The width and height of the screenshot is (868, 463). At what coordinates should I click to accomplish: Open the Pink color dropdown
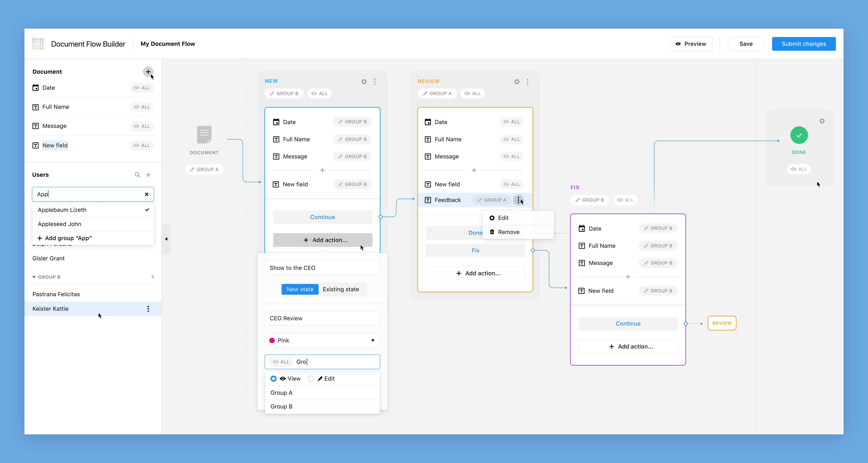point(373,340)
